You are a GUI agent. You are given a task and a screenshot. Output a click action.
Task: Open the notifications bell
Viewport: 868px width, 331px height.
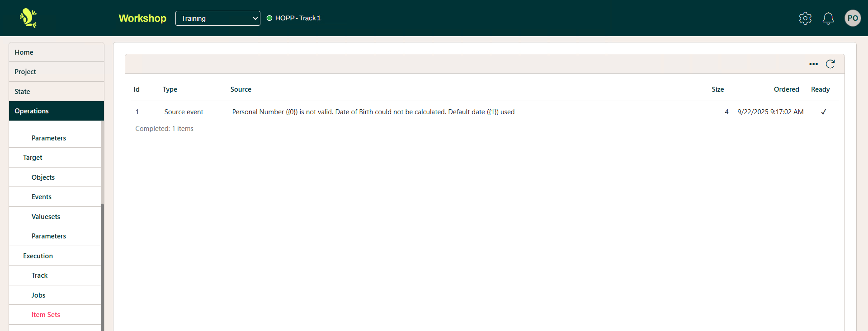click(828, 18)
